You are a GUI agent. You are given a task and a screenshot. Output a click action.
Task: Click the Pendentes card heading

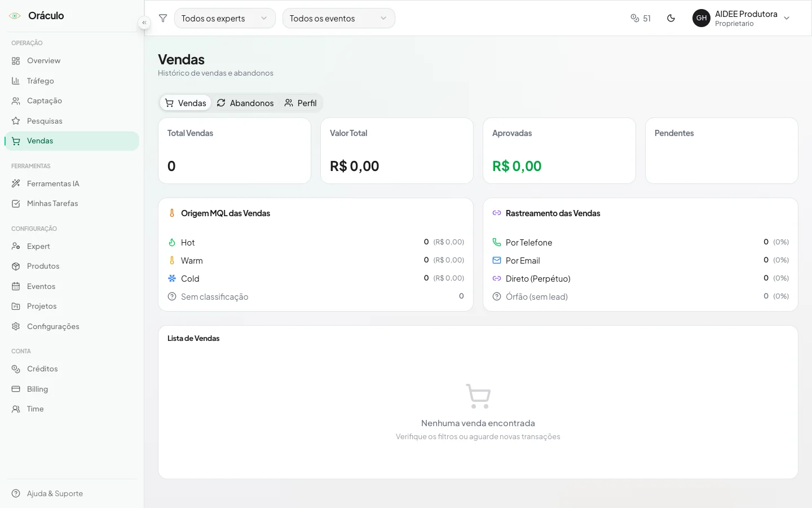pos(674,133)
